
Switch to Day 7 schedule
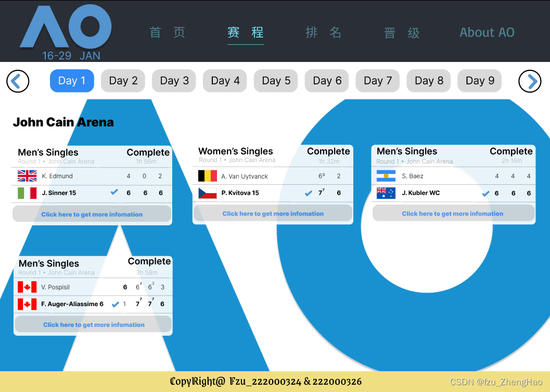(378, 81)
